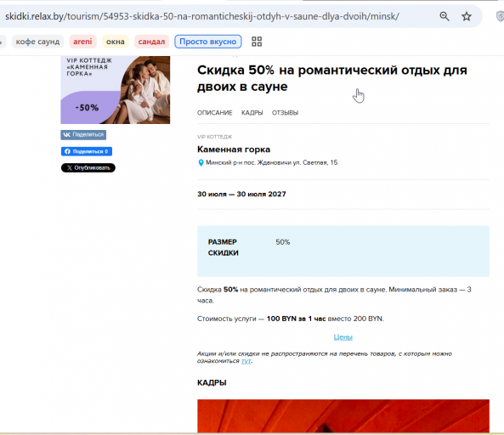Click the VIP КОТТЕДЖ category label
The height and width of the screenshot is (435, 504).
click(214, 137)
